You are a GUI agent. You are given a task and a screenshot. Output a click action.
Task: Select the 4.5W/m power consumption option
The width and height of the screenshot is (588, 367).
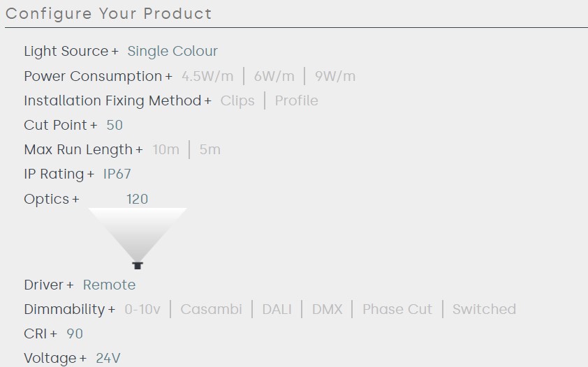tap(207, 76)
